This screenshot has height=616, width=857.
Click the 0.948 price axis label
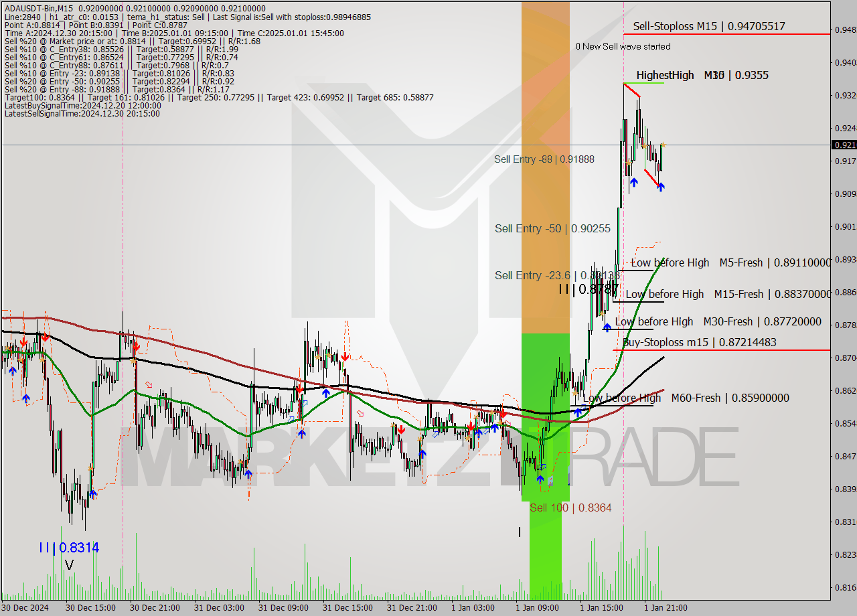[845, 29]
